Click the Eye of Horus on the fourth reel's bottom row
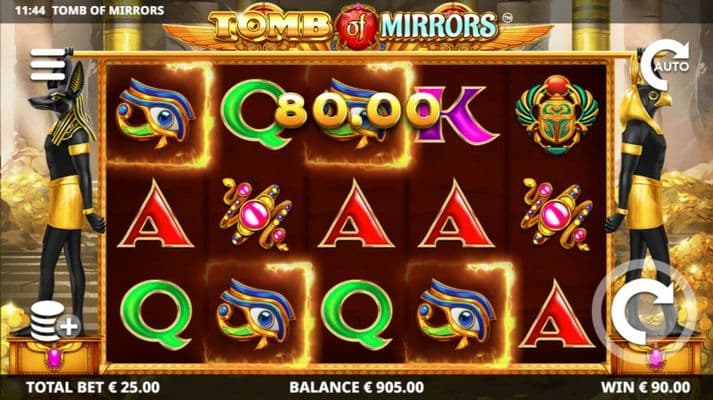The width and height of the screenshot is (713, 400). [x=457, y=315]
